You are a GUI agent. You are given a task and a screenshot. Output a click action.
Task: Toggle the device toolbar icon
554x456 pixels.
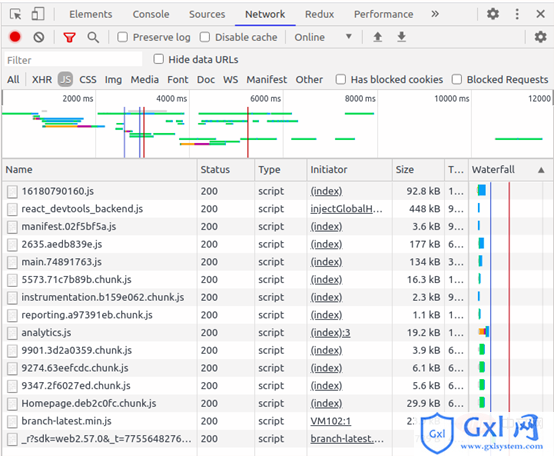point(37,14)
